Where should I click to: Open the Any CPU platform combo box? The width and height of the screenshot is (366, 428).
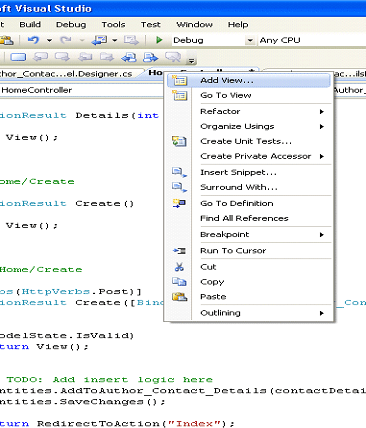click(312, 40)
